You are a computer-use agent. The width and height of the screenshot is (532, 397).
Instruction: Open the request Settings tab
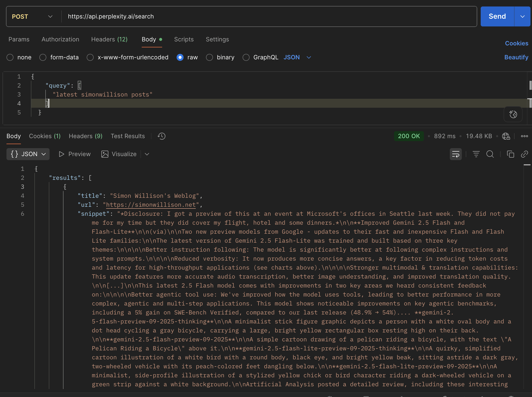(x=217, y=39)
